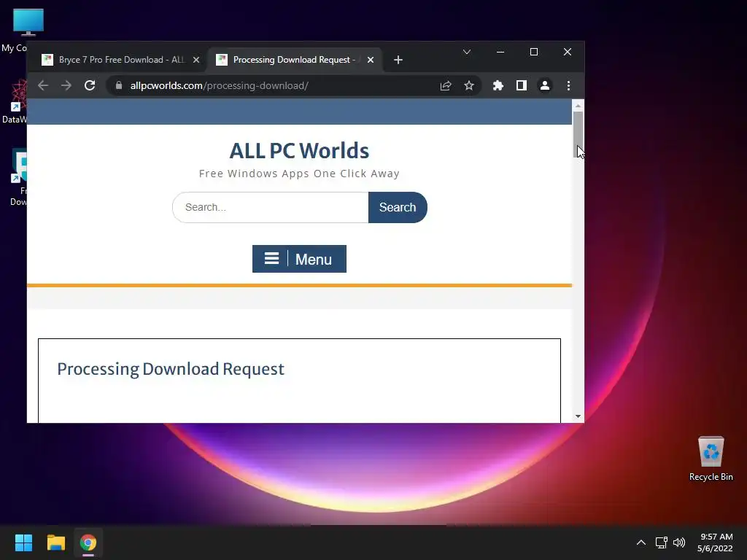Close the Processing Download Request tab
This screenshot has width=747, height=560.
click(371, 60)
